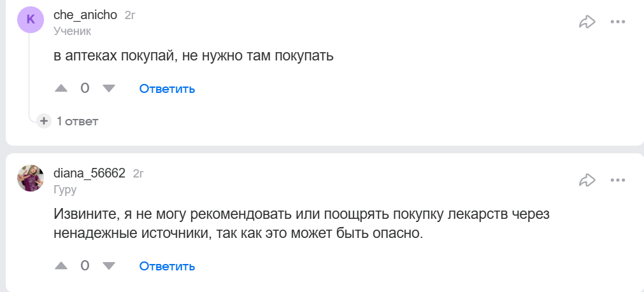Reply to diana_56662 via "Ответить"

(x=167, y=265)
